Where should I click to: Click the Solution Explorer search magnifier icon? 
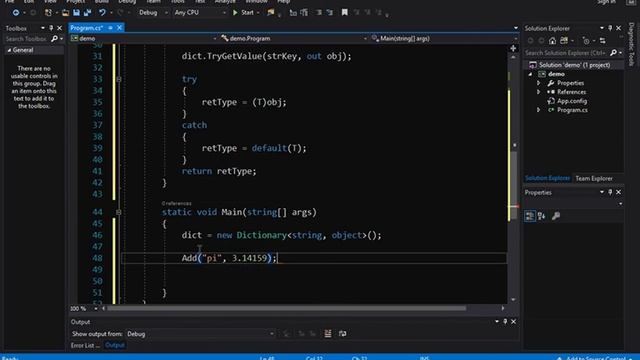[x=613, y=53]
